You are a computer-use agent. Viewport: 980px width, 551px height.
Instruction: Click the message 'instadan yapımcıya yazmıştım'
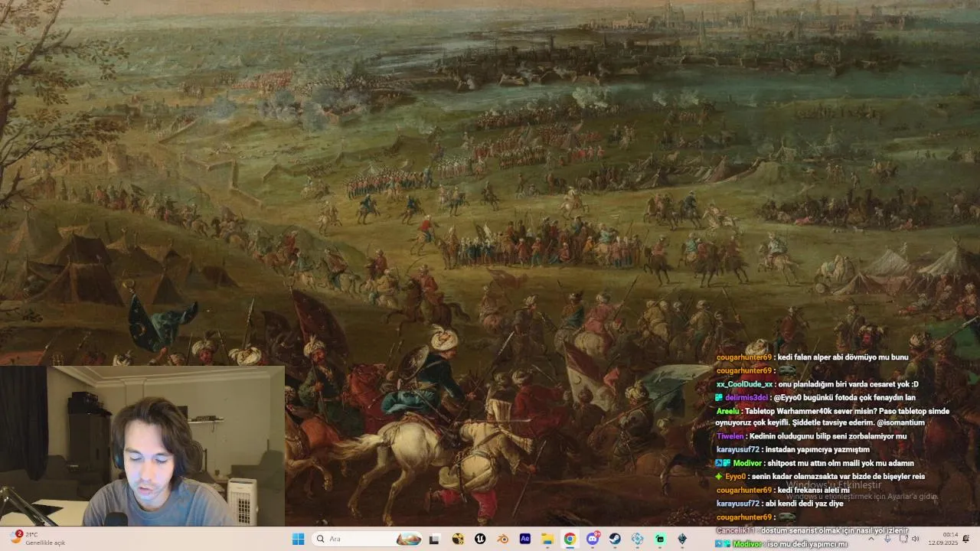click(x=818, y=450)
